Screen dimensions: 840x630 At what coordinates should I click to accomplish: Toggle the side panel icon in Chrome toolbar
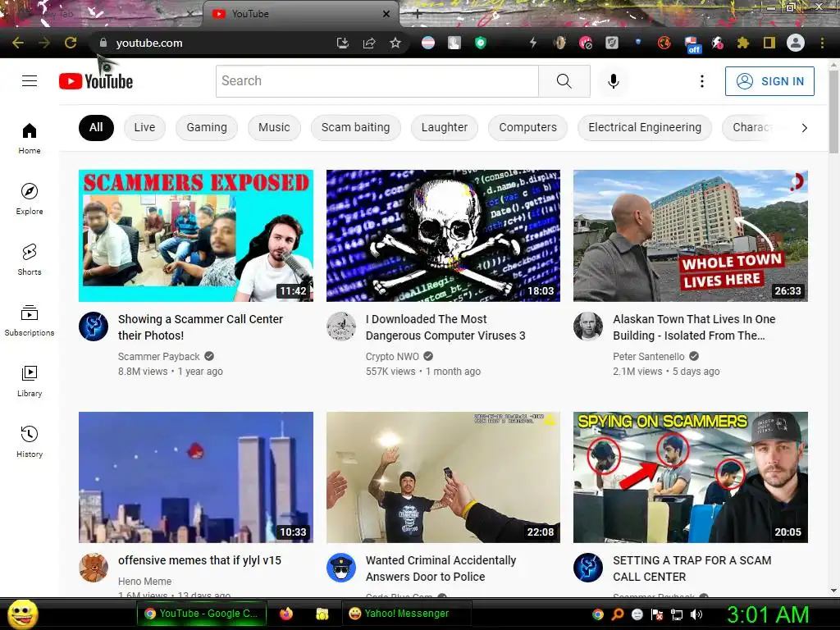click(769, 43)
